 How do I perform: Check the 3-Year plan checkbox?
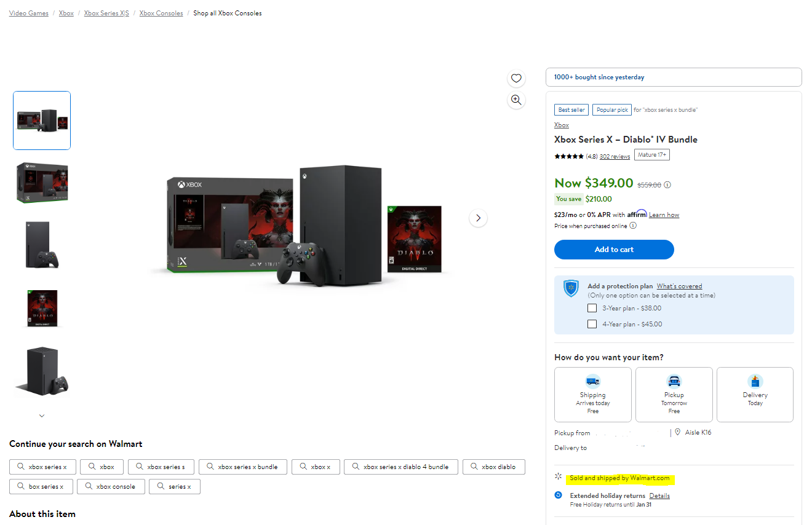click(592, 308)
